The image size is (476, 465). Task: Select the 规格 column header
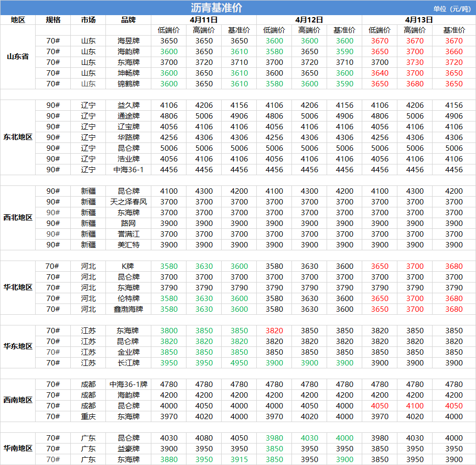53,20
